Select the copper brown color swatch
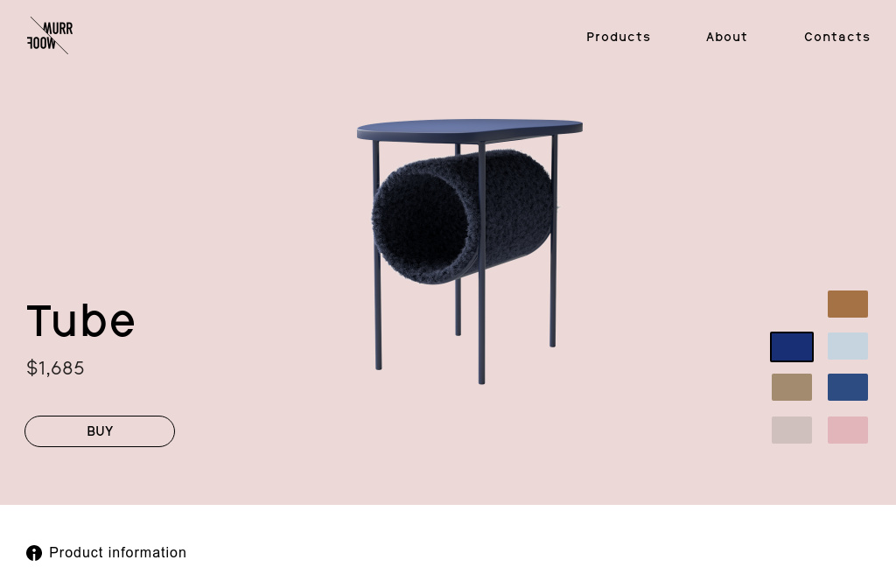 [847, 304]
